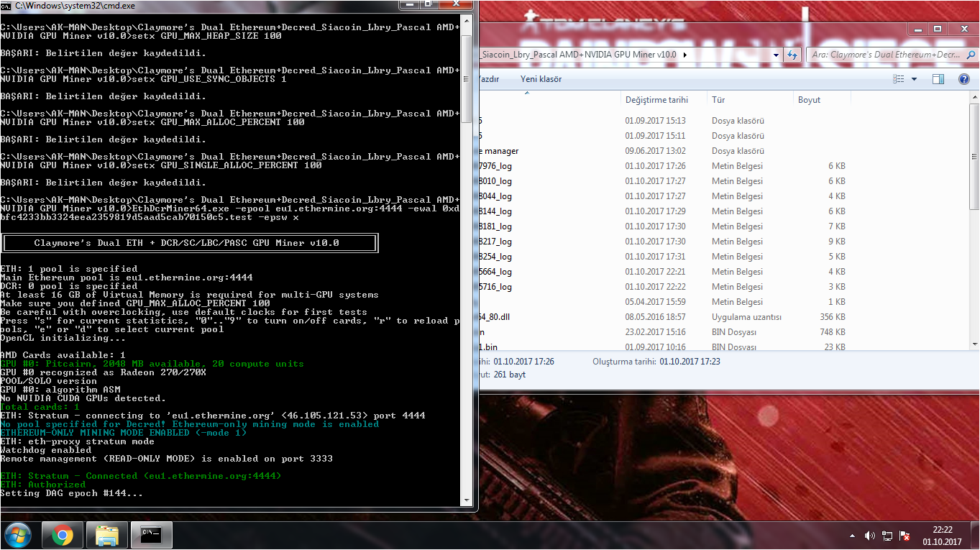
Task: Click '261 bayt' in details pane
Action: (509, 375)
